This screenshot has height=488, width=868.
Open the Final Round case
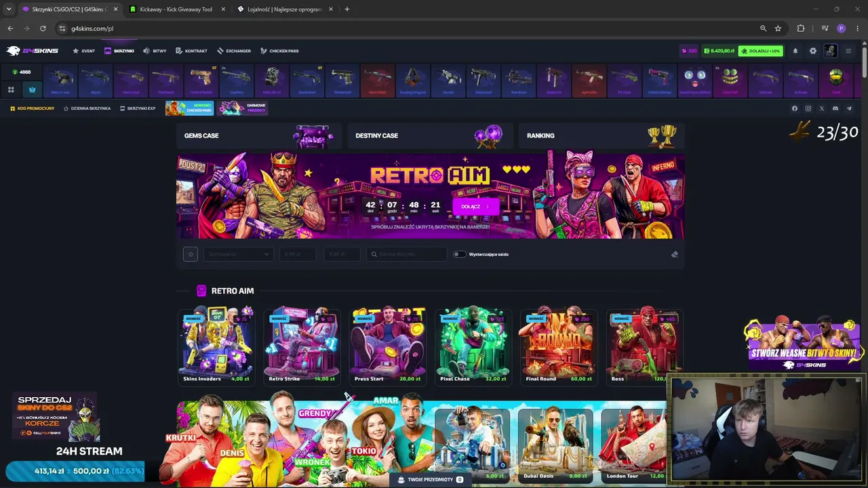pyautogui.click(x=559, y=346)
